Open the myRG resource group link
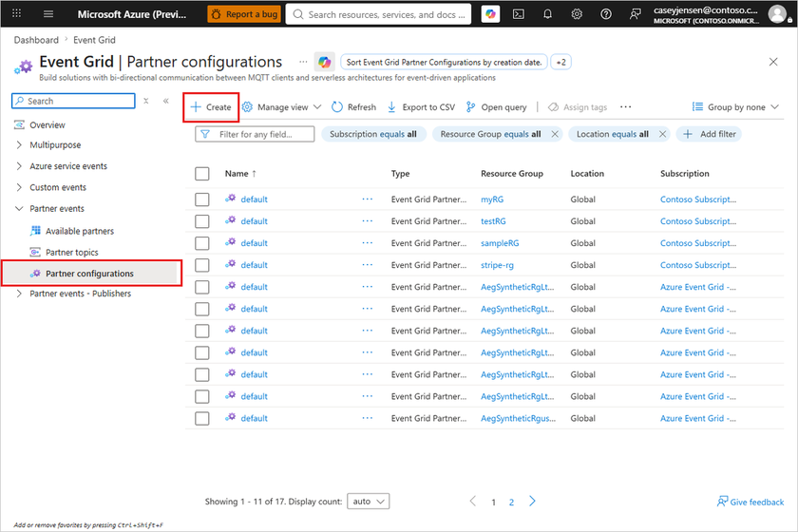798x532 pixels. click(492, 199)
